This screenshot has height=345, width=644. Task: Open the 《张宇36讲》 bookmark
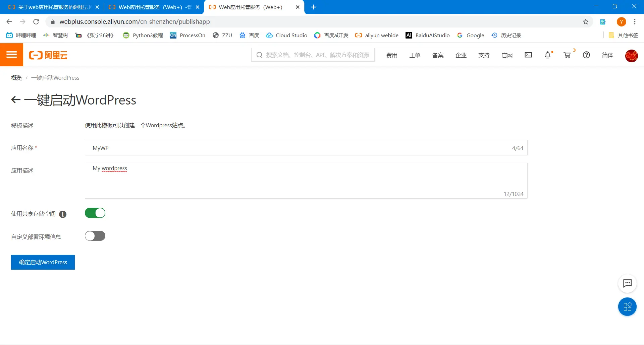(x=95, y=35)
